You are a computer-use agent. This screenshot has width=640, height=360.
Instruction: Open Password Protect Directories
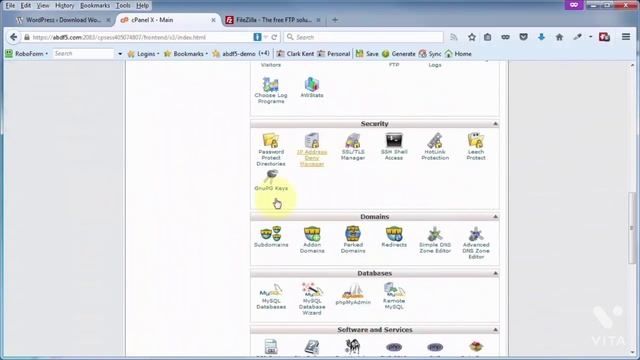(271, 149)
